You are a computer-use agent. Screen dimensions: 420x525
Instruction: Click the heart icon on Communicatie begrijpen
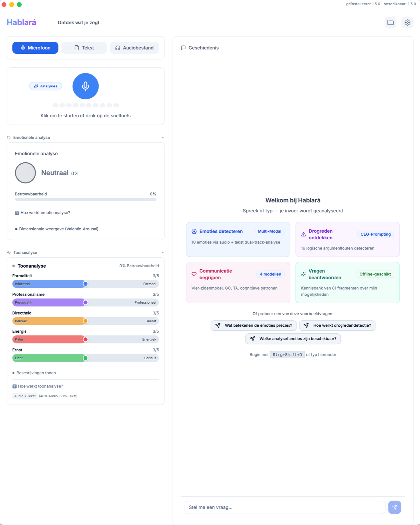tap(194, 274)
